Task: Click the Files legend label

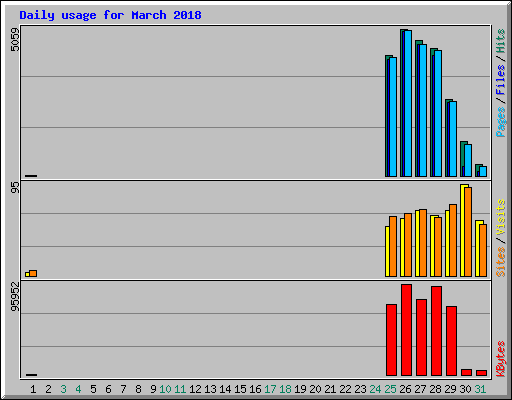Action: [501, 80]
